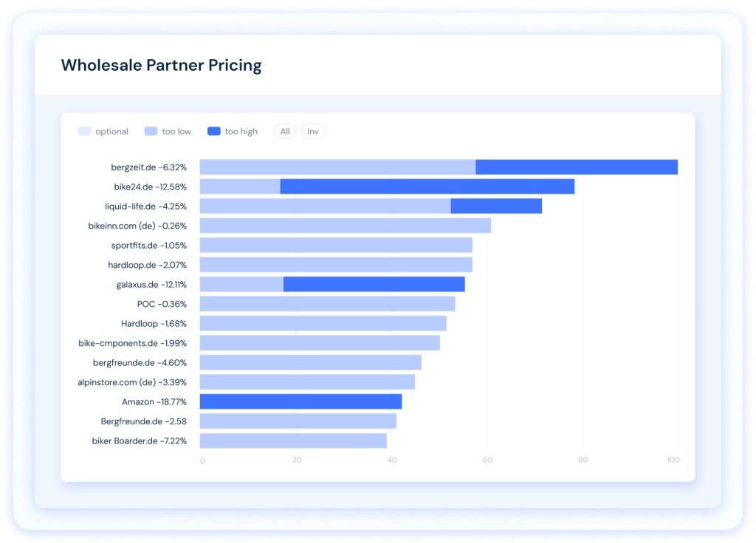Select the liquid-life.de -4.25% label
756x543 pixels.
click(145, 207)
